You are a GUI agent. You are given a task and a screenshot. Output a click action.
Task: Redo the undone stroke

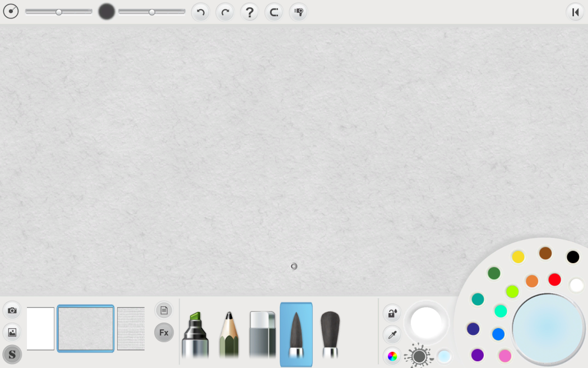click(x=225, y=12)
